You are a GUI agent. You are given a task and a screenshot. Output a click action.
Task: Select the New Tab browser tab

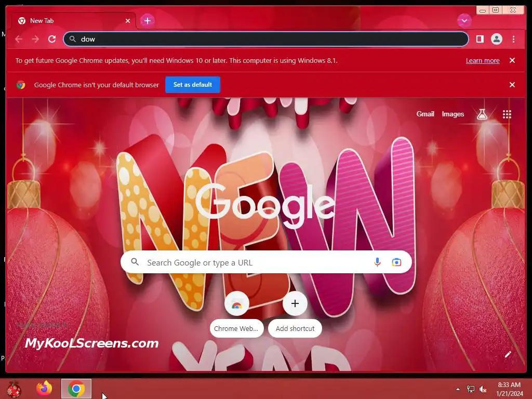(x=74, y=21)
